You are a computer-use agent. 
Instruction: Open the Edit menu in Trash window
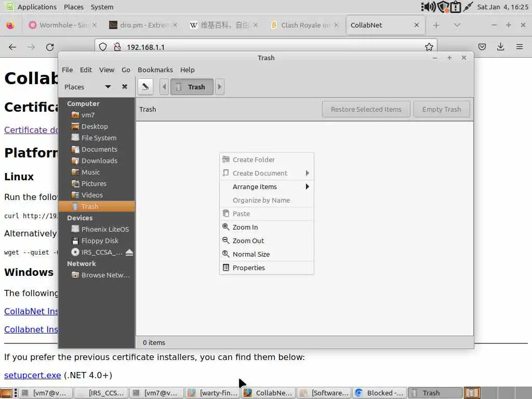(86, 70)
